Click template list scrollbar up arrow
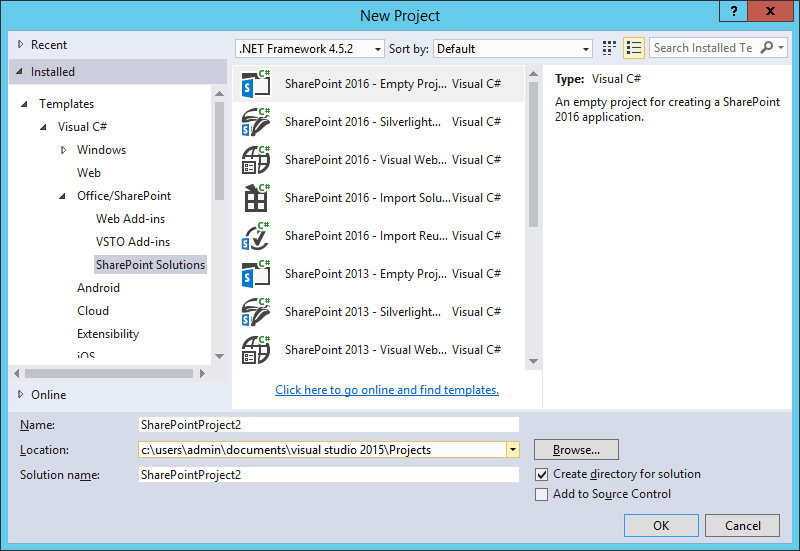Image resolution: width=800 pixels, height=551 pixels. point(534,74)
